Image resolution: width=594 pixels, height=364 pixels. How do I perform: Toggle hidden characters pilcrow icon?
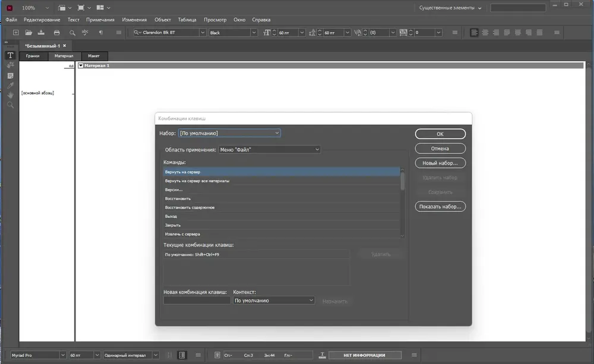coord(101,33)
